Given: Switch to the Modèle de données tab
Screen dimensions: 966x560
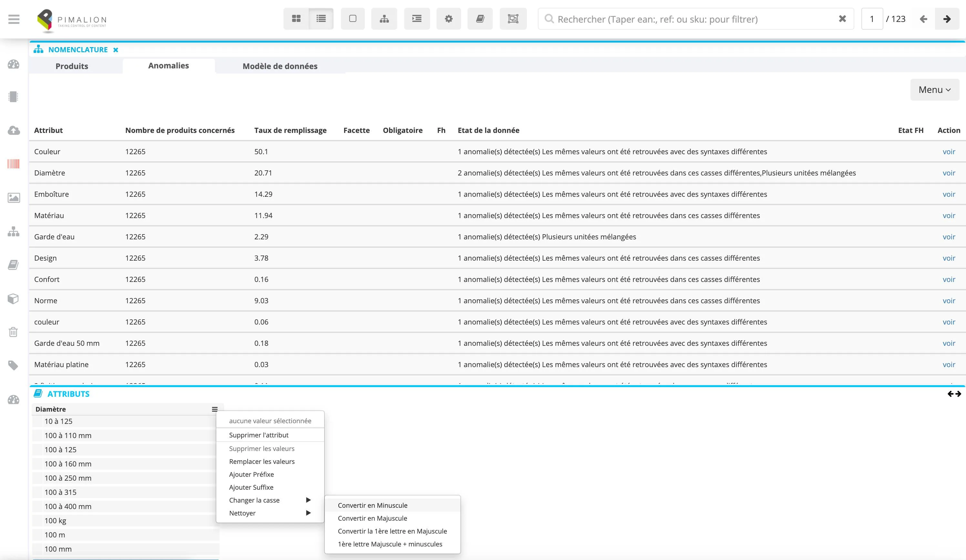Looking at the screenshot, I should click(280, 66).
